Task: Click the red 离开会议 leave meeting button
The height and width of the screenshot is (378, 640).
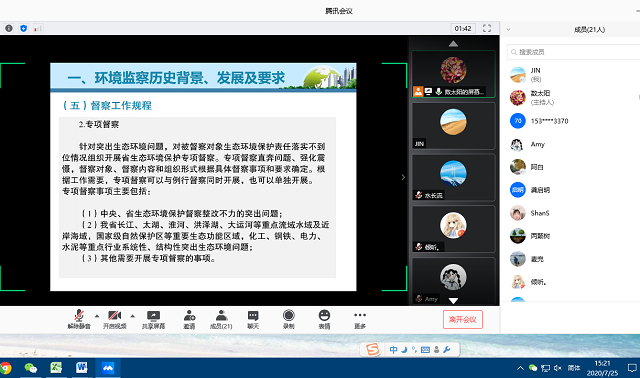Action: tap(463, 319)
